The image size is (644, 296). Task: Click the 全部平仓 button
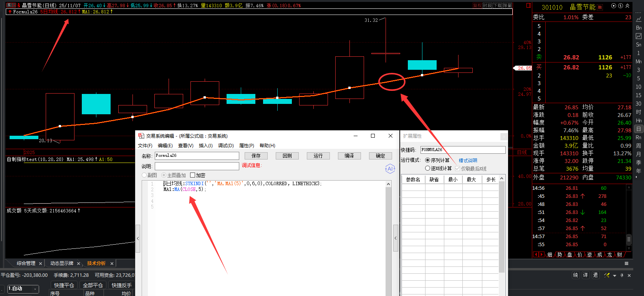pos(93,285)
